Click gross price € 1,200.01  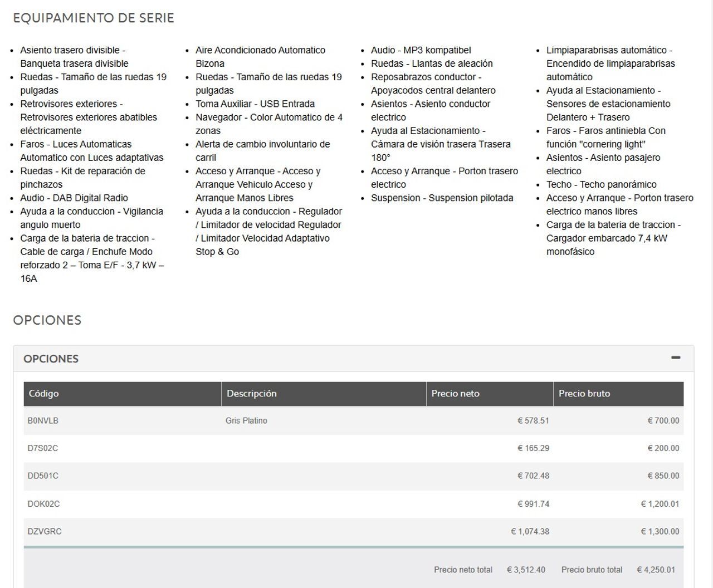[x=660, y=504]
